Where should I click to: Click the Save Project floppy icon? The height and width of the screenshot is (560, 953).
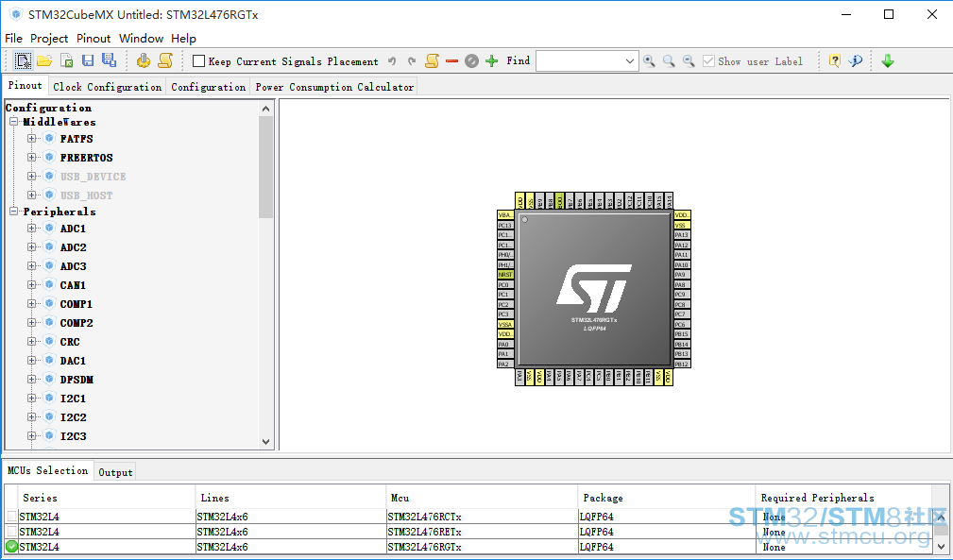point(88,60)
